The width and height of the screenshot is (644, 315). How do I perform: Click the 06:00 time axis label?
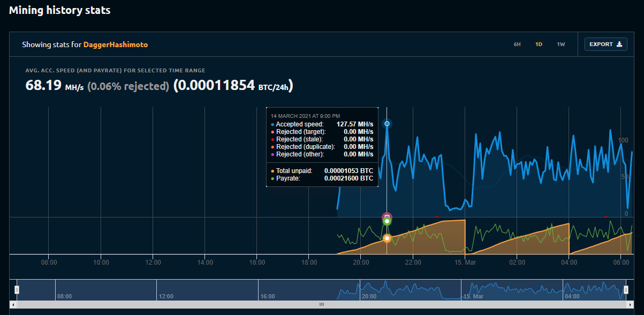coord(621,262)
